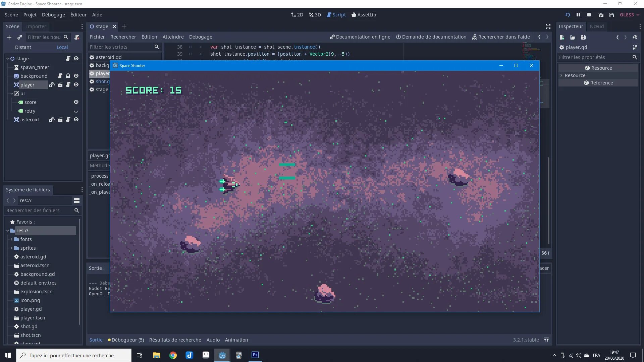Create new resource icon in Inspector
This screenshot has width=644, height=362.
click(562, 37)
